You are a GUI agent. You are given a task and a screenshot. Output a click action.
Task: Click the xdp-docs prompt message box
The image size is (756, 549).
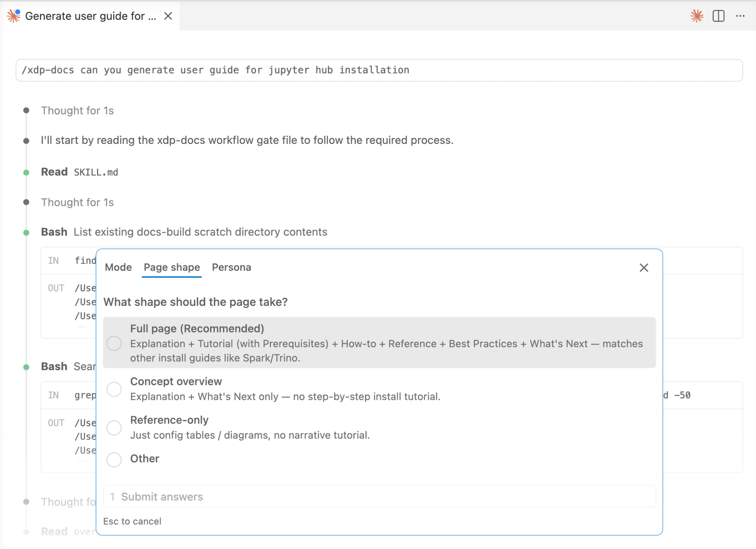[379, 70]
